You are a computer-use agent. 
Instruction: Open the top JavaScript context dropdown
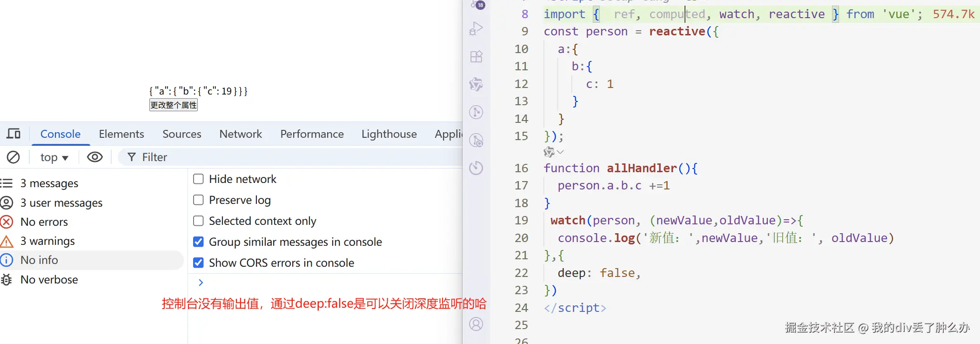54,157
